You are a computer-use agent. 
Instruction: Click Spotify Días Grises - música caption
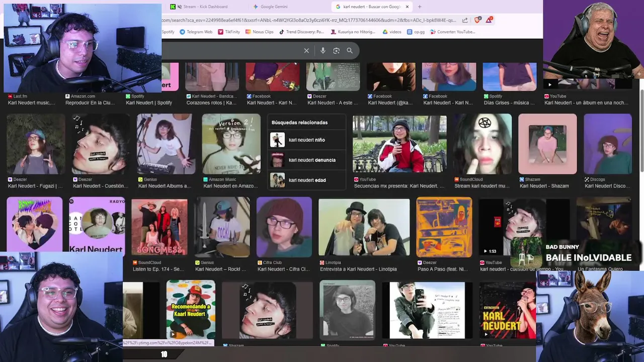(509, 103)
